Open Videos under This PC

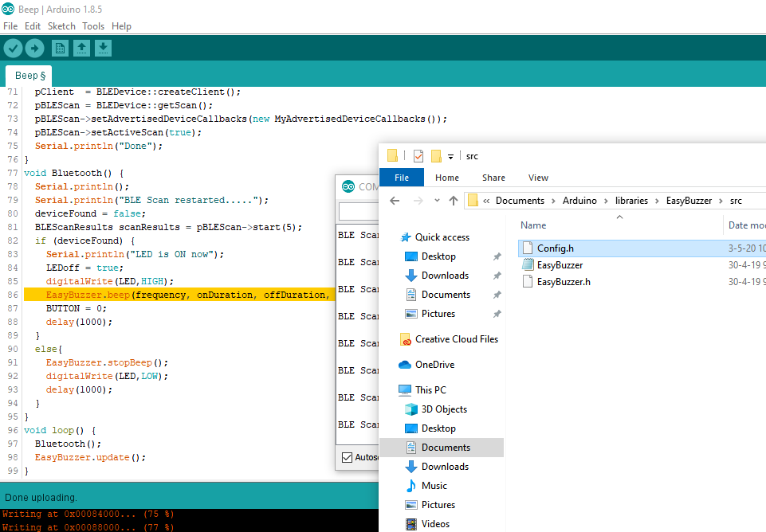pos(435,524)
